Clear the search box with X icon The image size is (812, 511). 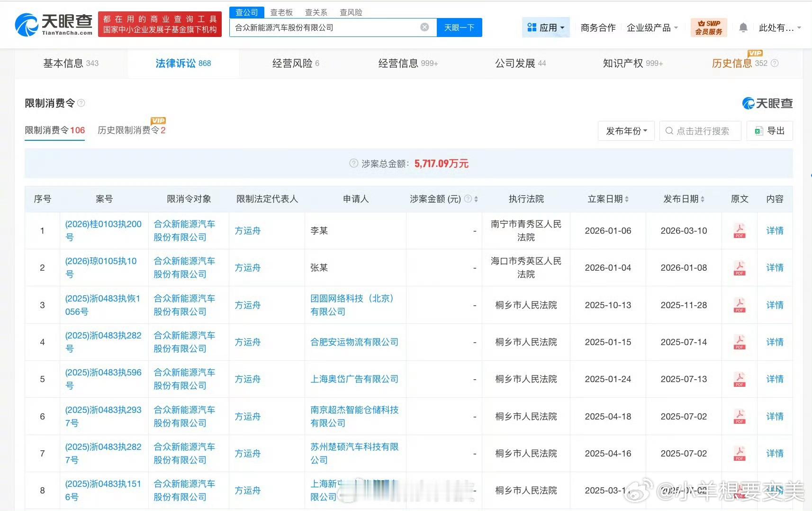pyautogui.click(x=424, y=27)
